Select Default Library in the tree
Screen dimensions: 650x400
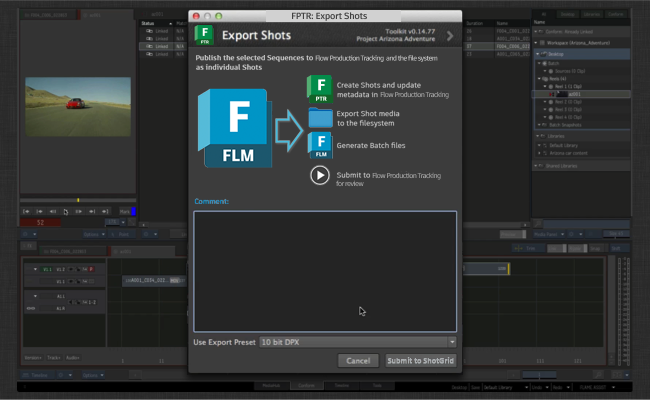click(563, 145)
